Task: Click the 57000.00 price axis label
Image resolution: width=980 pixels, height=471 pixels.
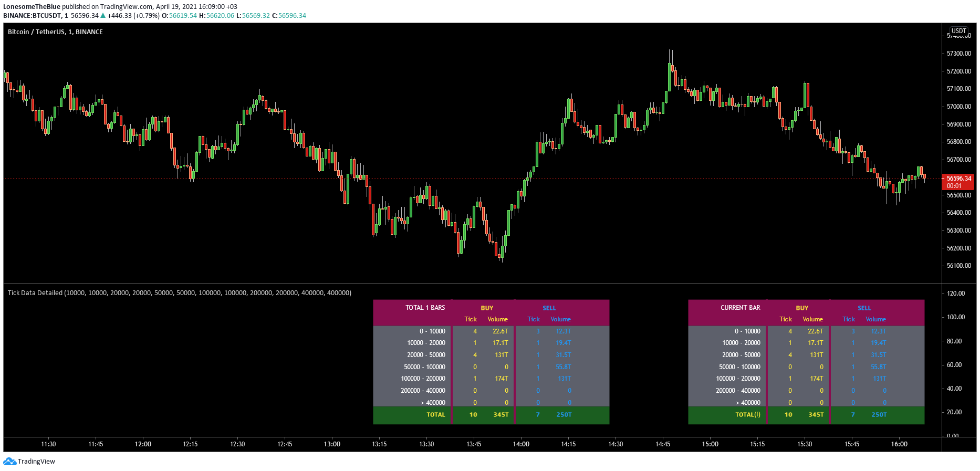Action: [x=959, y=107]
